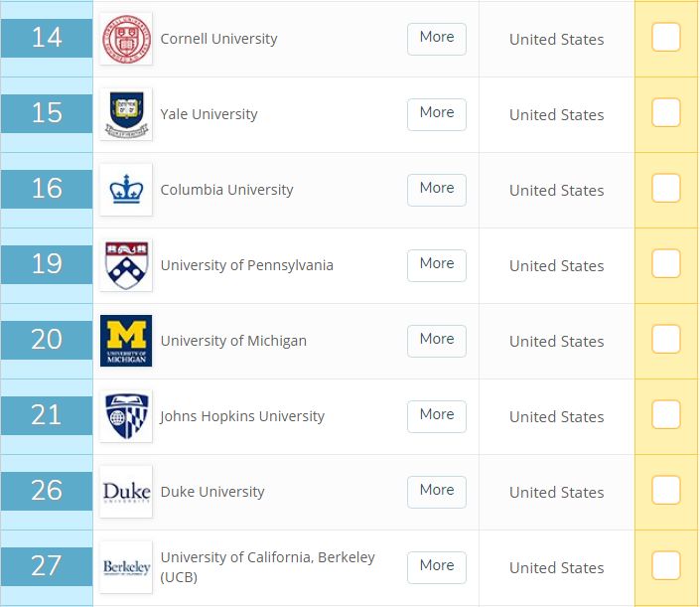Open the Cornell University name link
The height and width of the screenshot is (607, 700).
pos(218,39)
